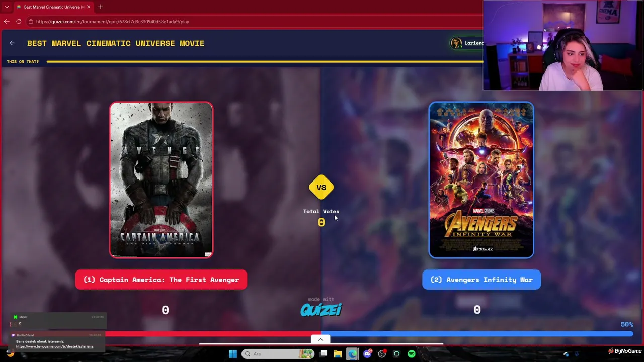Open the tab search dropdown arrow
Viewport: 644px width, 362px height.
click(7, 7)
